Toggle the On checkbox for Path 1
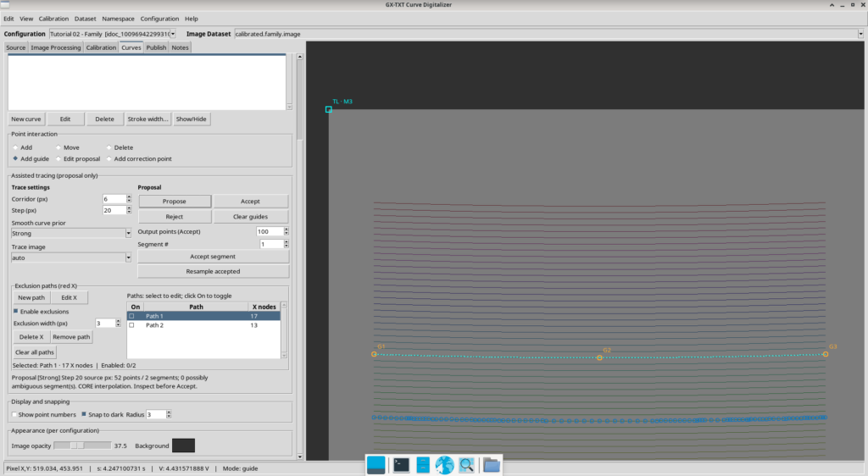The image size is (868, 476). [x=131, y=316]
